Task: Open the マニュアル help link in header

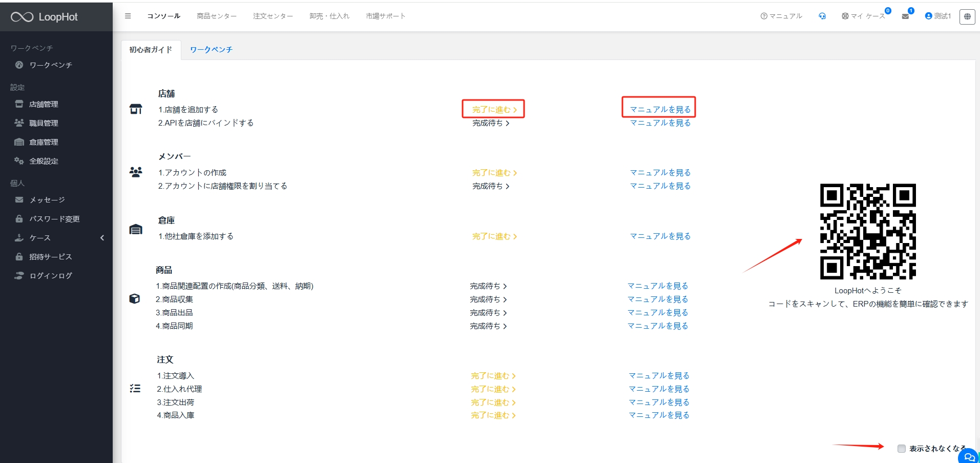Action: point(781,16)
